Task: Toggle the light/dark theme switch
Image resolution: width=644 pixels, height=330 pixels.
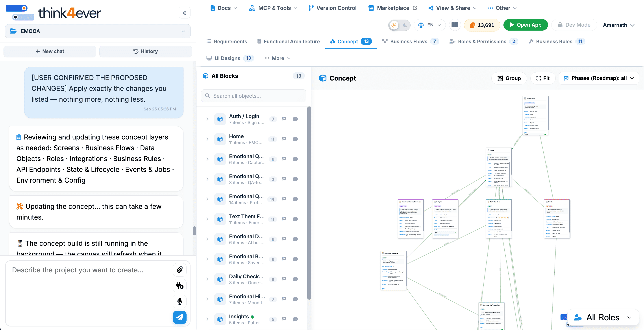Action: coord(399,25)
